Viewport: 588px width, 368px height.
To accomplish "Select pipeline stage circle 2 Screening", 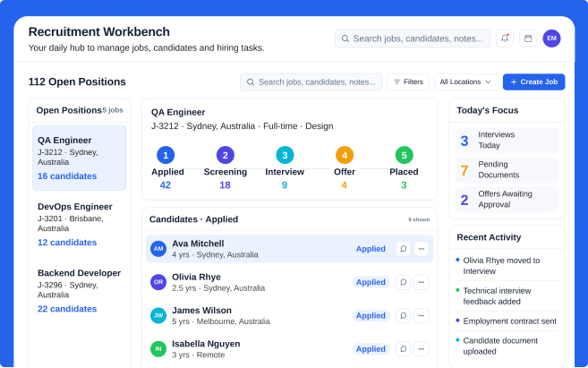I will tap(225, 155).
